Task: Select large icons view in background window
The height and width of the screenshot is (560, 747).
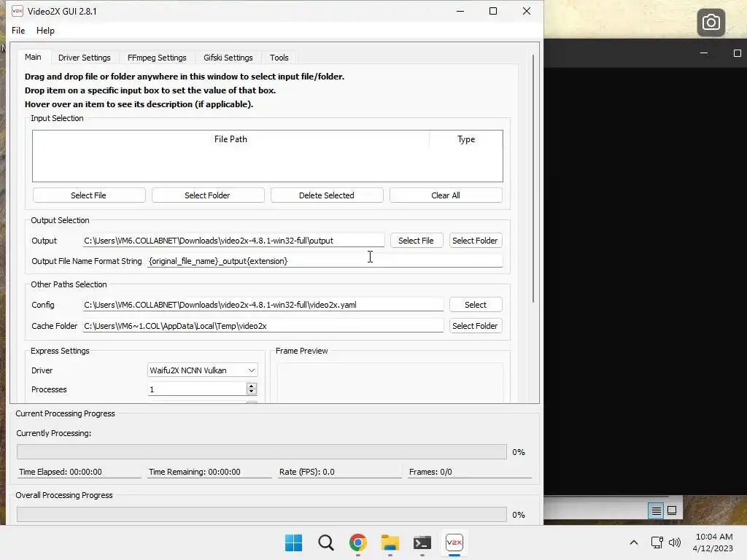Action: [x=672, y=510]
